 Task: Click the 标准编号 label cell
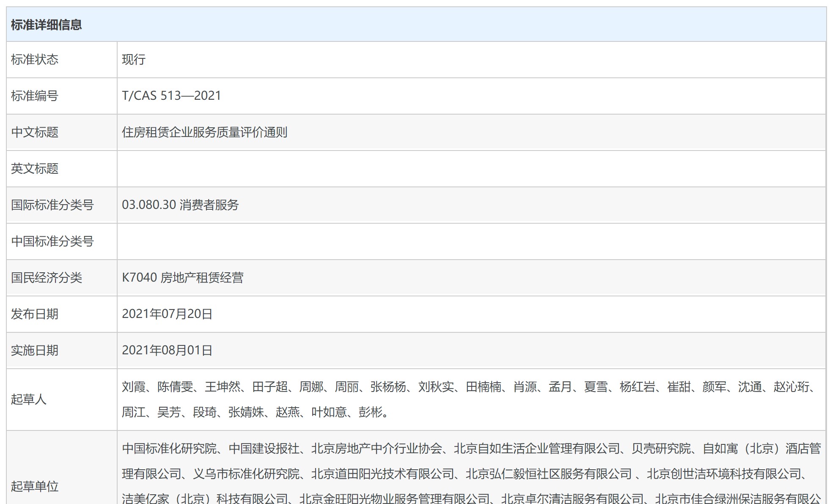[x=35, y=96]
